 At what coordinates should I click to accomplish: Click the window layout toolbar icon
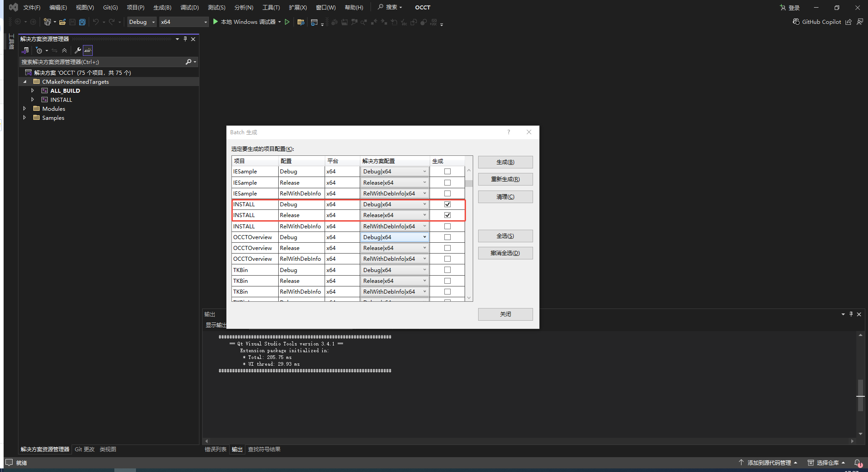coord(314,22)
